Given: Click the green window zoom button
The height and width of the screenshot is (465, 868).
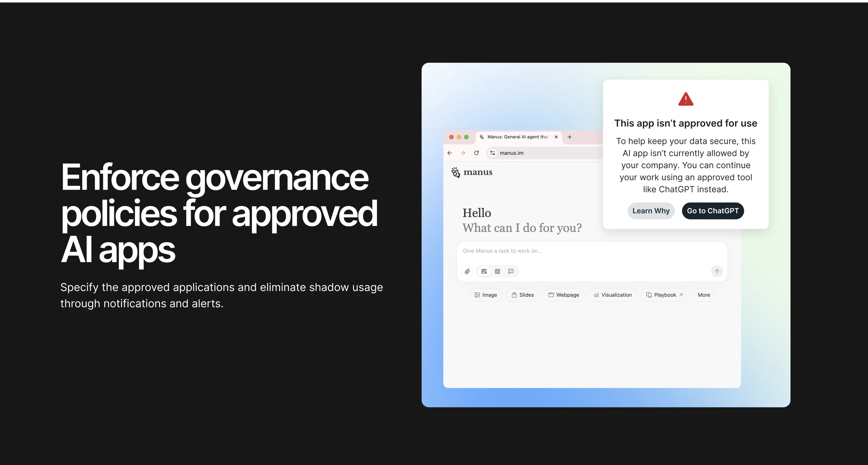Looking at the screenshot, I should [466, 137].
